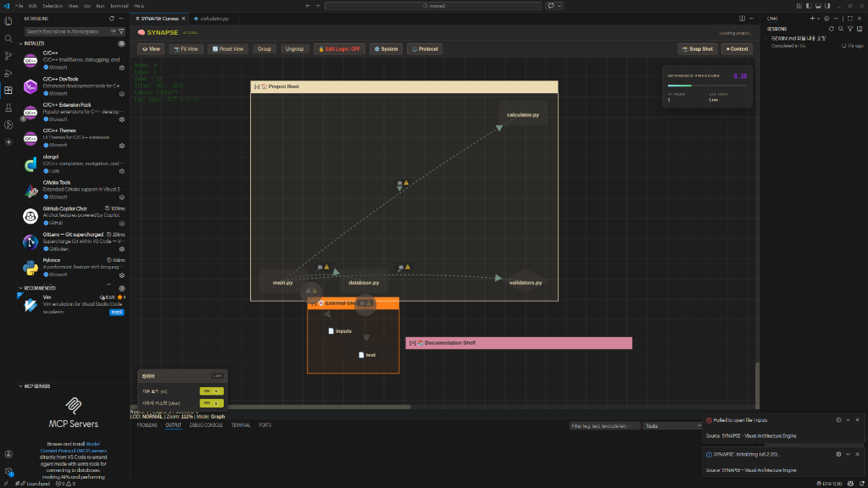868x488 pixels.
Task: Expand the Documentation Shelf group
Action: click(412, 343)
